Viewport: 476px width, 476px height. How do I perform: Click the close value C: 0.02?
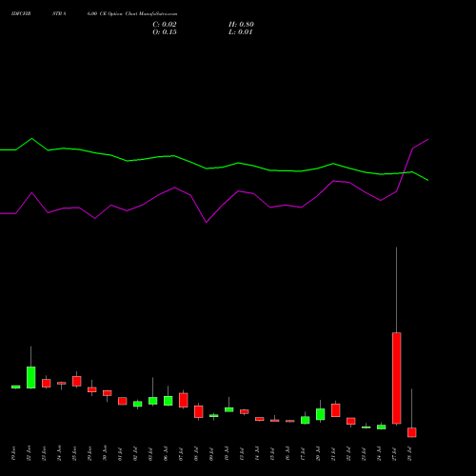[165, 25]
